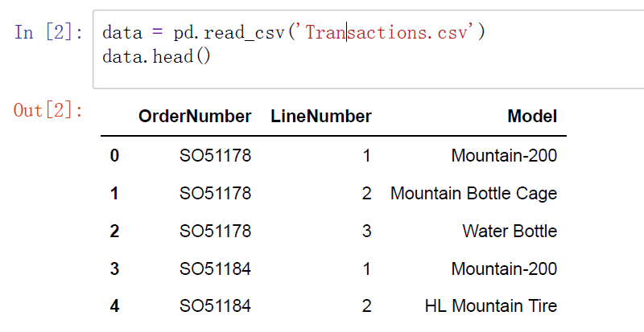
Task: Click the LineNumber value 3 in row 2
Action: coord(366,232)
